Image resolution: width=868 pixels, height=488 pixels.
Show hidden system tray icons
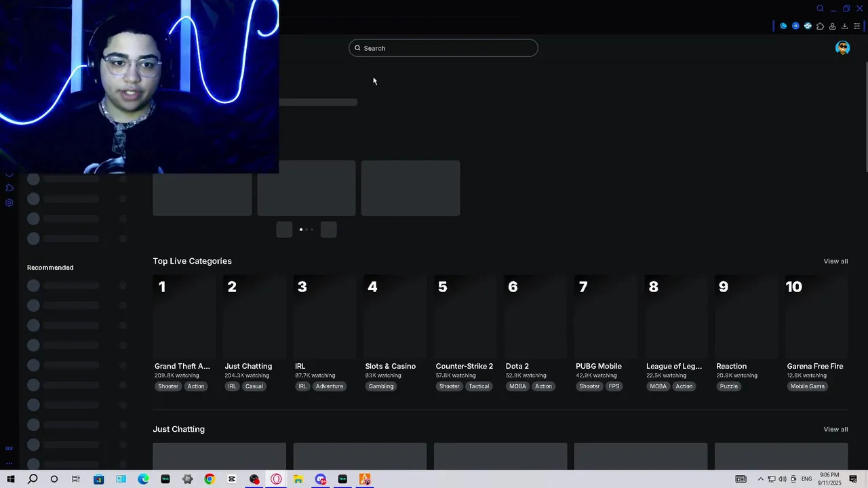(x=760, y=479)
